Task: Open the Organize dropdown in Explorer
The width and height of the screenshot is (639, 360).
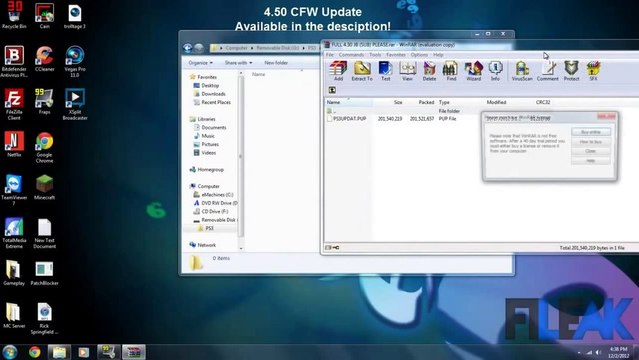Action: [201, 63]
